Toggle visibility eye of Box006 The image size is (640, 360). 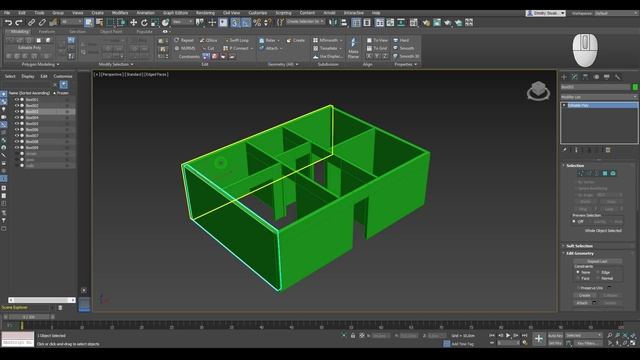pos(17,129)
